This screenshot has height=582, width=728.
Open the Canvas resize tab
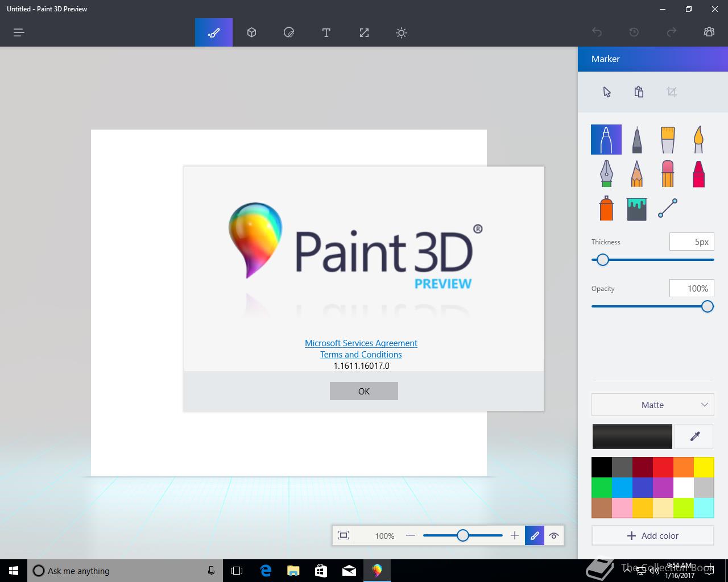[364, 32]
